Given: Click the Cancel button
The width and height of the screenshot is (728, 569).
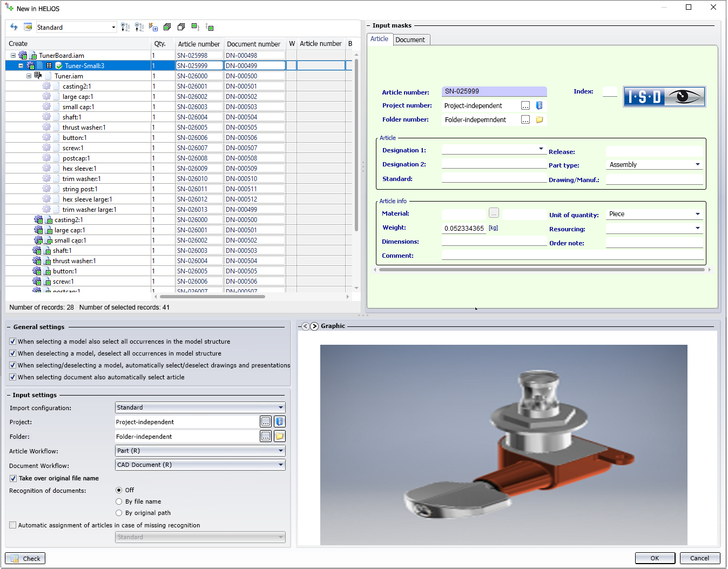Looking at the screenshot, I should click(x=699, y=558).
